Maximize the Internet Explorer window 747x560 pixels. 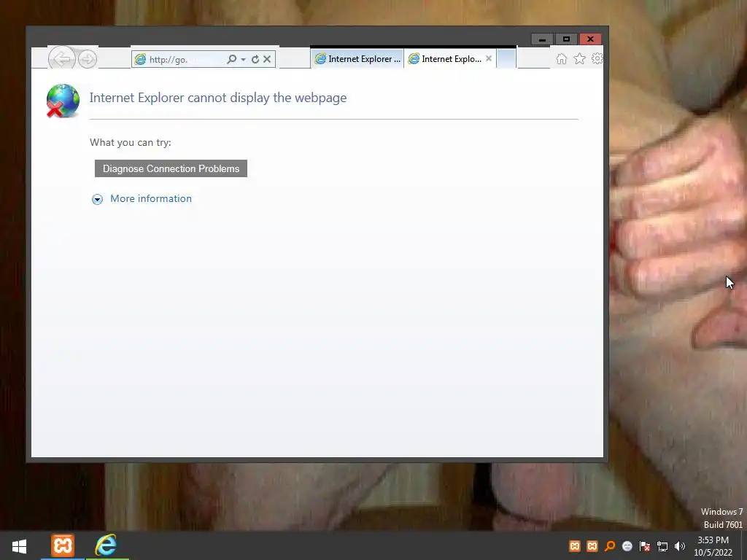pos(566,39)
